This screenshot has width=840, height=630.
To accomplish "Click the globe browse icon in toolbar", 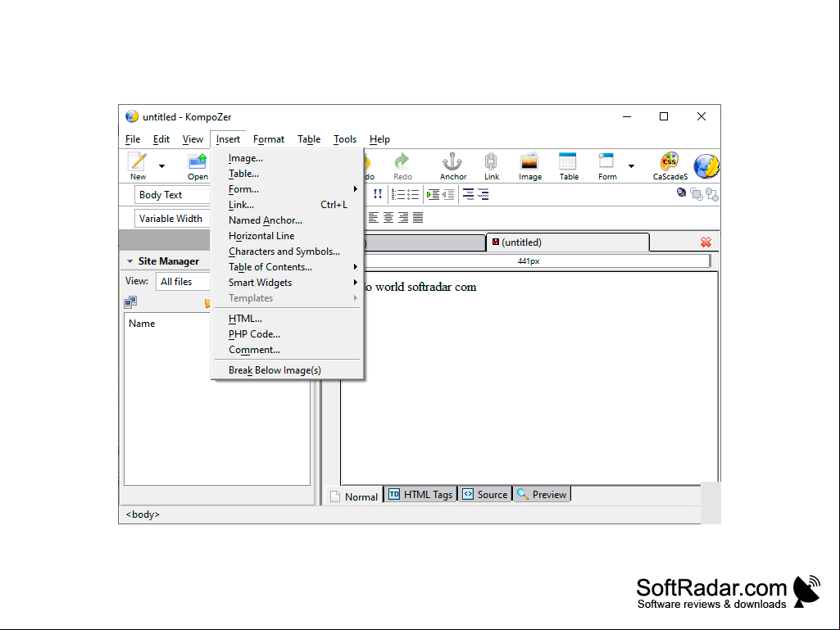I will point(706,166).
